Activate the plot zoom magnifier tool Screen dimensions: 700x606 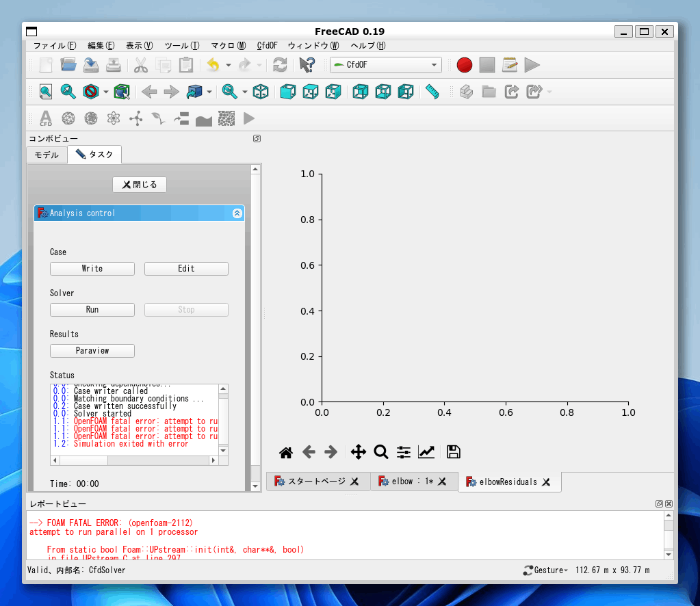coord(381,452)
